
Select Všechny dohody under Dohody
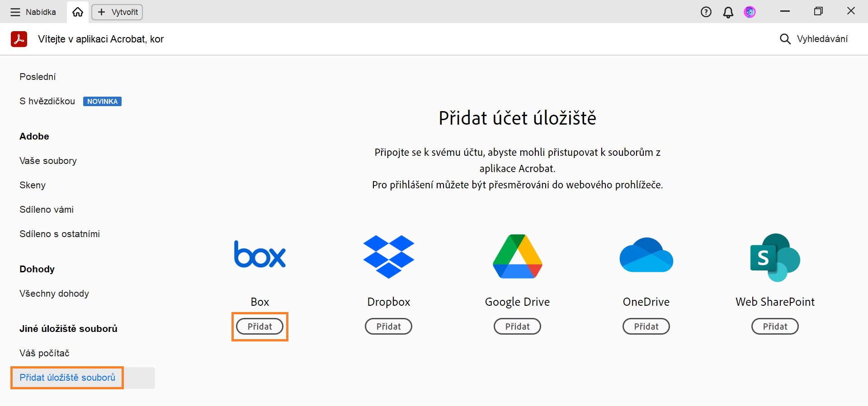tap(54, 294)
